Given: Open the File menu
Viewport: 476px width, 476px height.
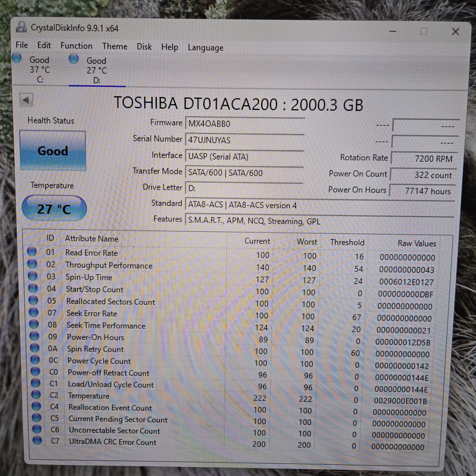Looking at the screenshot, I should tap(22, 45).
